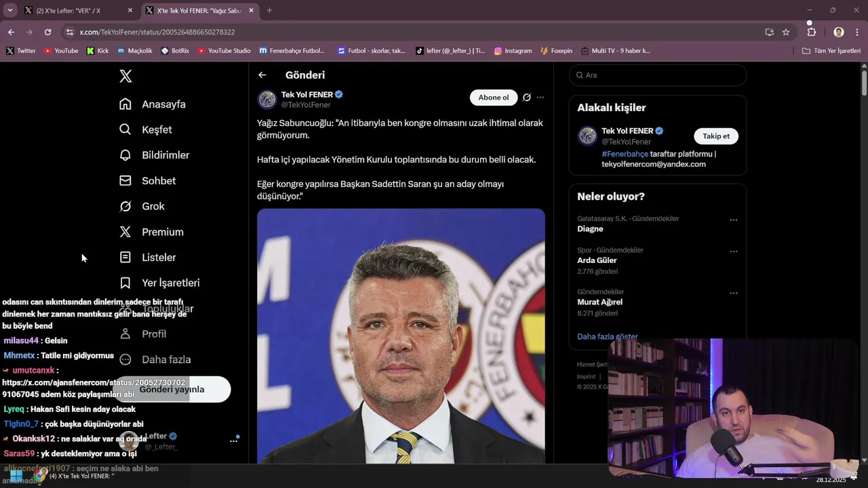
Task: Open Premium in the sidebar
Action: (151, 232)
